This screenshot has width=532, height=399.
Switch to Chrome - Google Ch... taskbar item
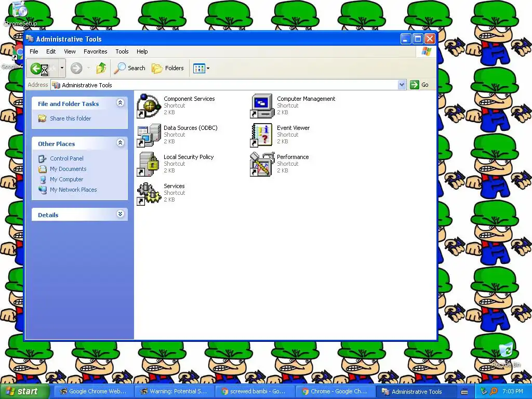335,392
